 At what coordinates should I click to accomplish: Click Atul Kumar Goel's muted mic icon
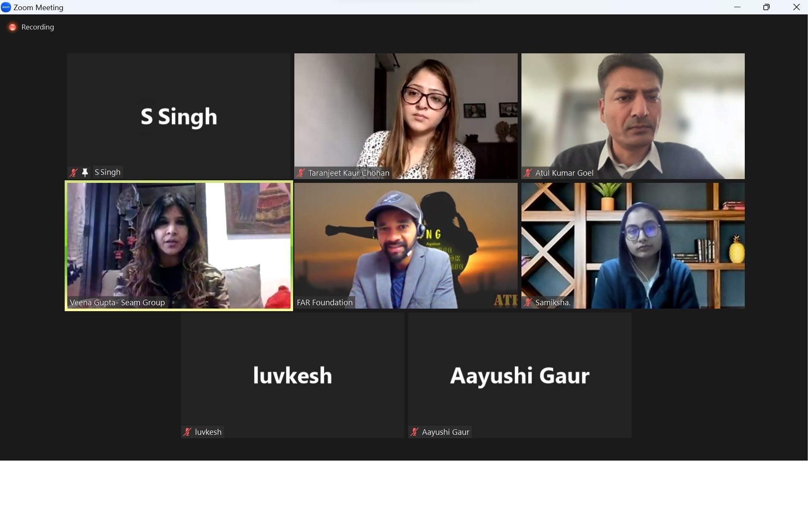[528, 173]
